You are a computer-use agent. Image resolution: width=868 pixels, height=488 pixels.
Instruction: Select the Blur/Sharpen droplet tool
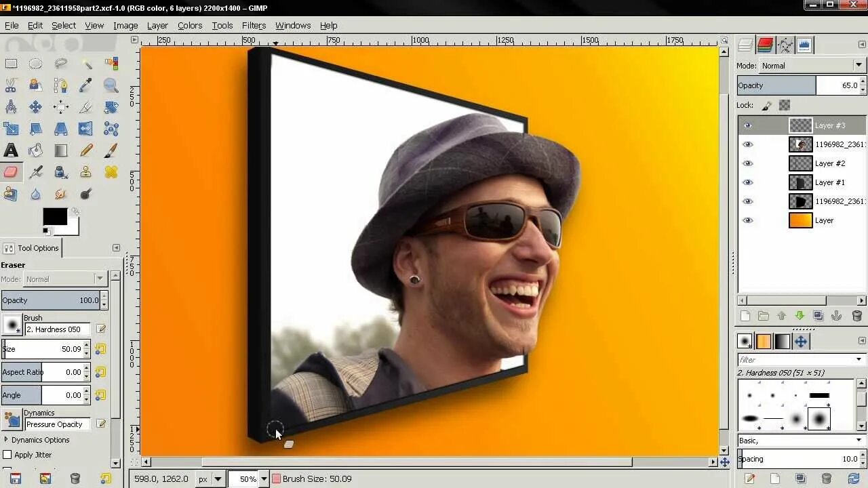click(x=35, y=194)
